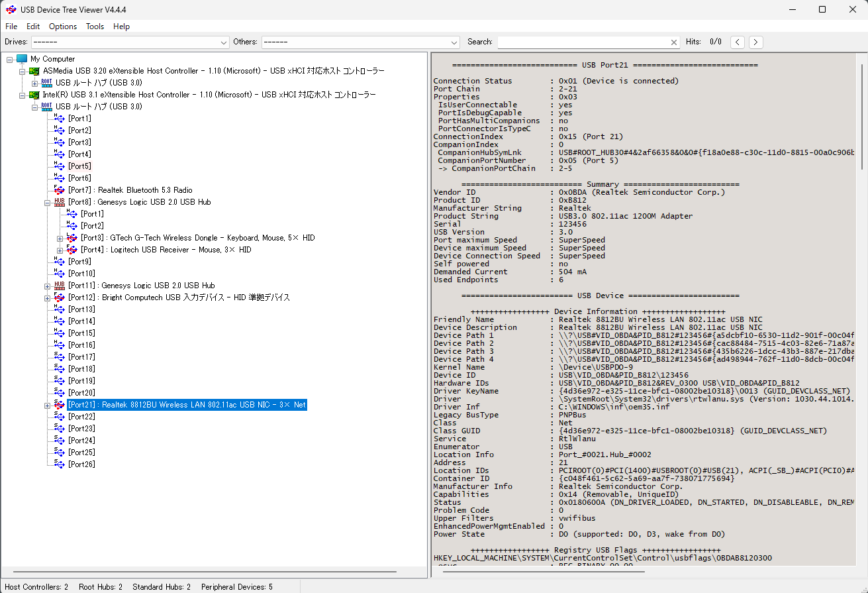The height and width of the screenshot is (593, 868).
Task: Open the Options menu
Action: 63,27
